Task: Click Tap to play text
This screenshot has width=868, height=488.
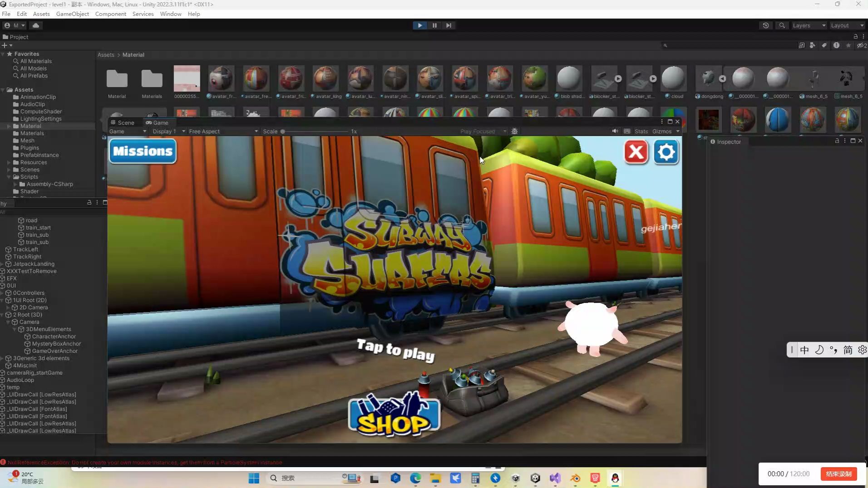Action: tap(395, 350)
